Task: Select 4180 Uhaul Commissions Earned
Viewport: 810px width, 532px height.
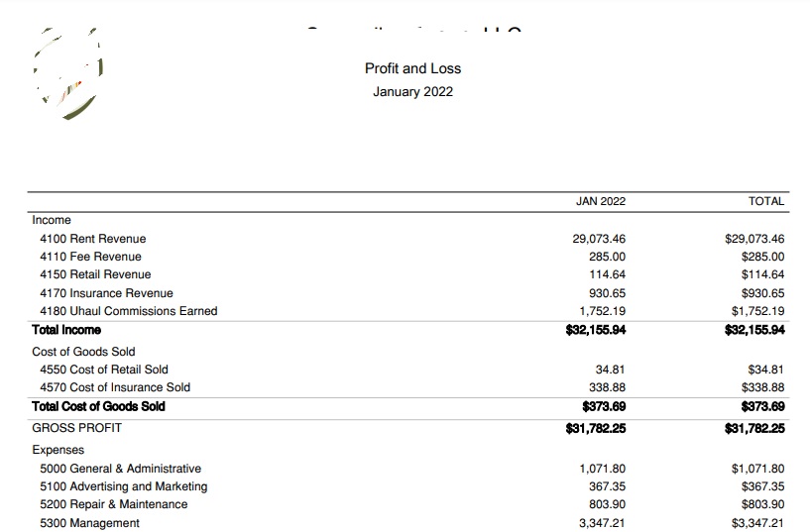Action: click(x=128, y=311)
